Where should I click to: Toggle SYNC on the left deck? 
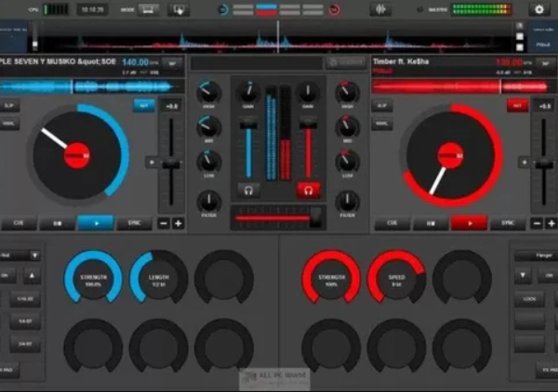[135, 223]
